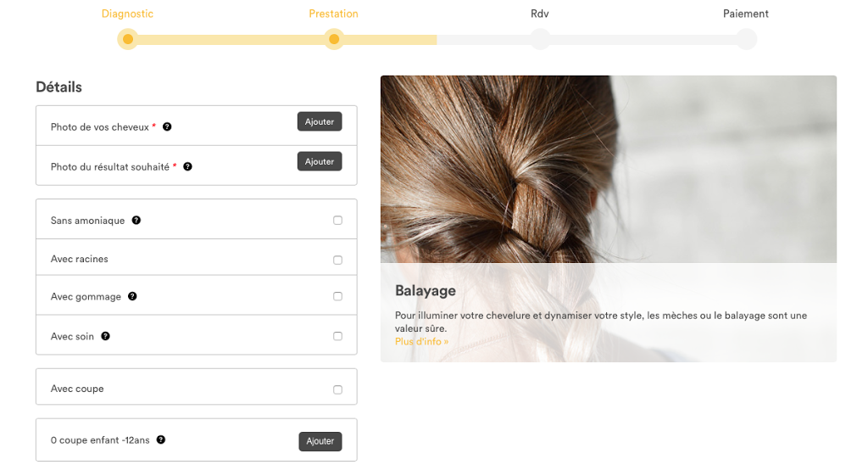Tick the Avec gommage checkbox
This screenshot has width=868, height=476.
(x=337, y=297)
